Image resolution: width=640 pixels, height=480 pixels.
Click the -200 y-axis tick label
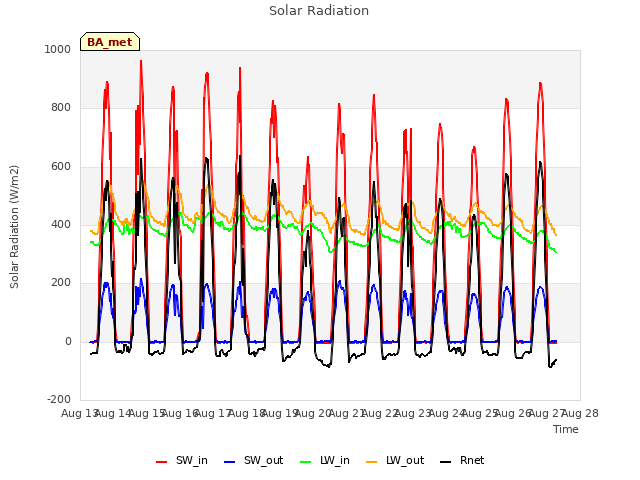[x=59, y=399]
